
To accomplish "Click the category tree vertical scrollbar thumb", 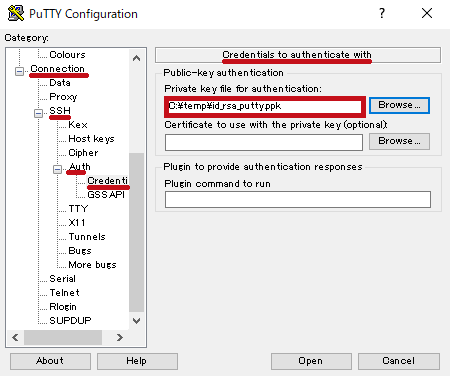I will (x=136, y=232).
